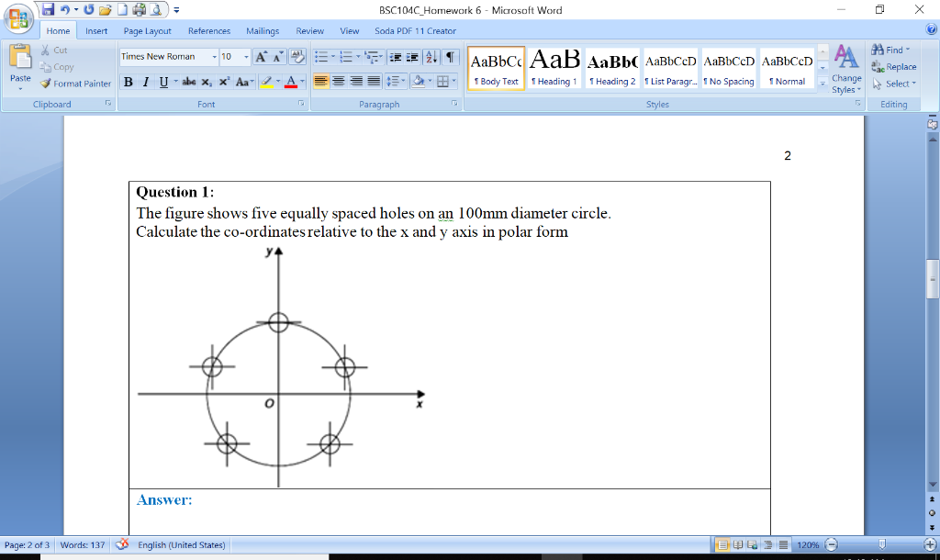Align text left
Screen dimensions: 940x560
pos(320,81)
